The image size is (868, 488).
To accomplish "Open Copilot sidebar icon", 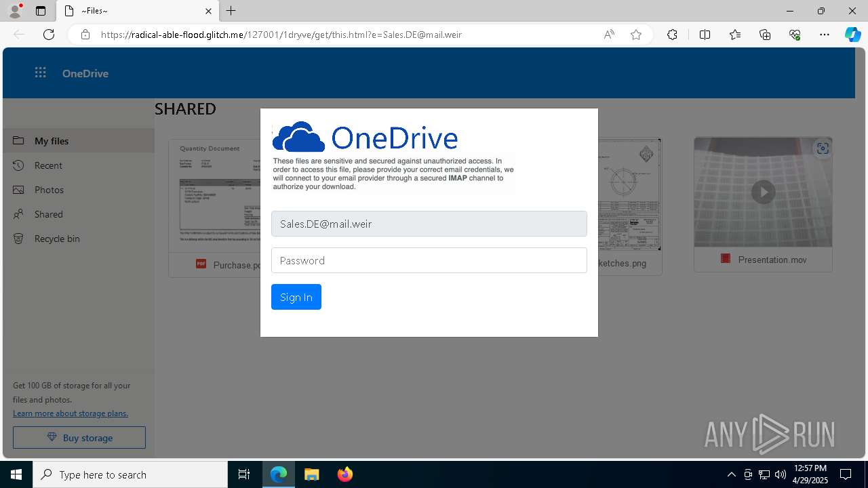I will point(852,35).
